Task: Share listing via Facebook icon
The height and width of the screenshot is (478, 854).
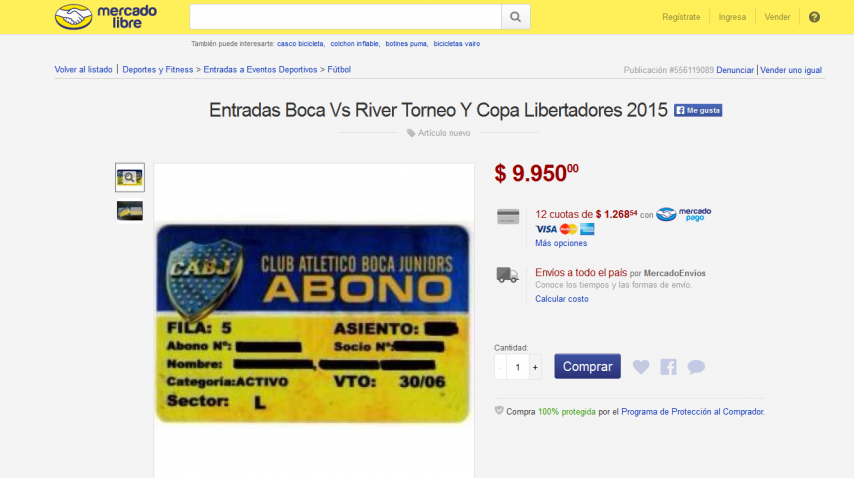Action: coord(668,367)
